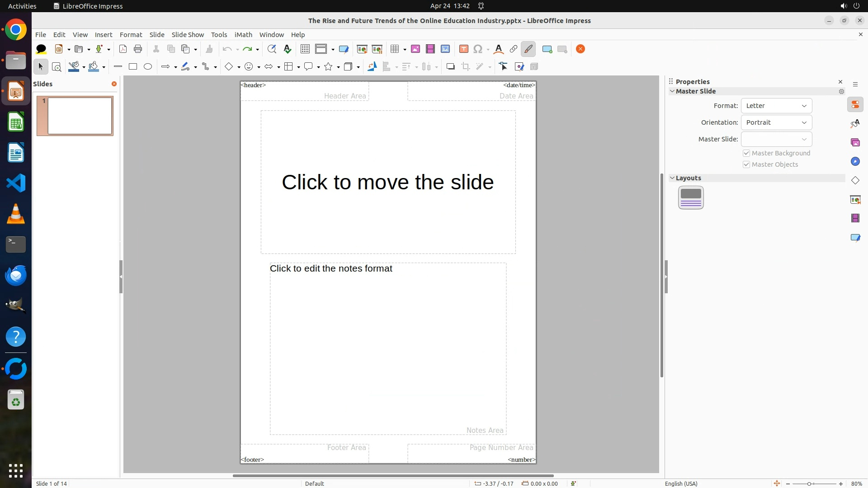Select the Rectangle drawing tool
The height and width of the screenshot is (488, 868).
(x=133, y=67)
